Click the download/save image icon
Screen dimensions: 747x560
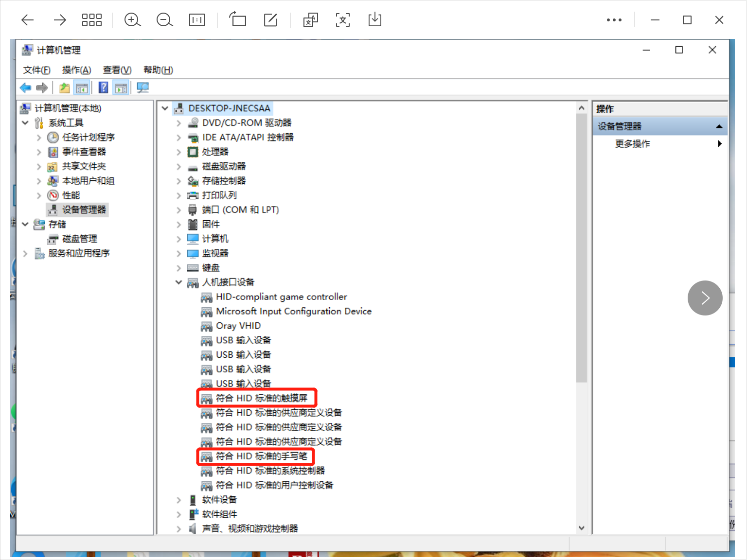[x=375, y=20]
